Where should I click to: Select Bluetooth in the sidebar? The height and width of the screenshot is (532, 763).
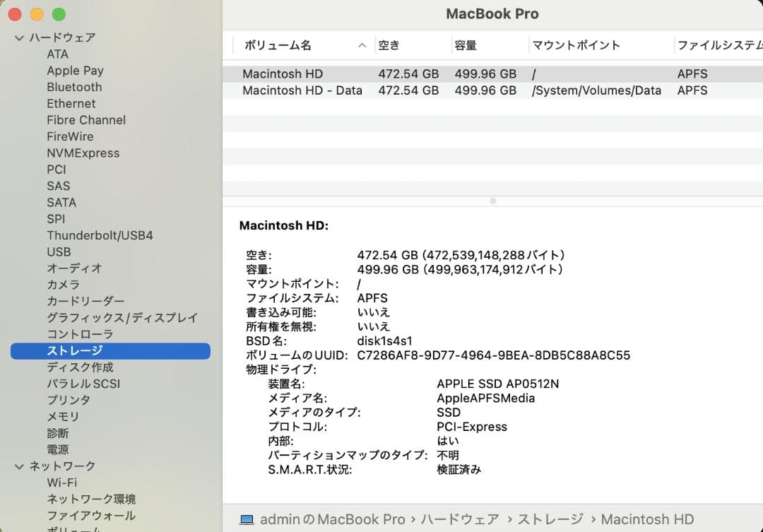click(74, 87)
